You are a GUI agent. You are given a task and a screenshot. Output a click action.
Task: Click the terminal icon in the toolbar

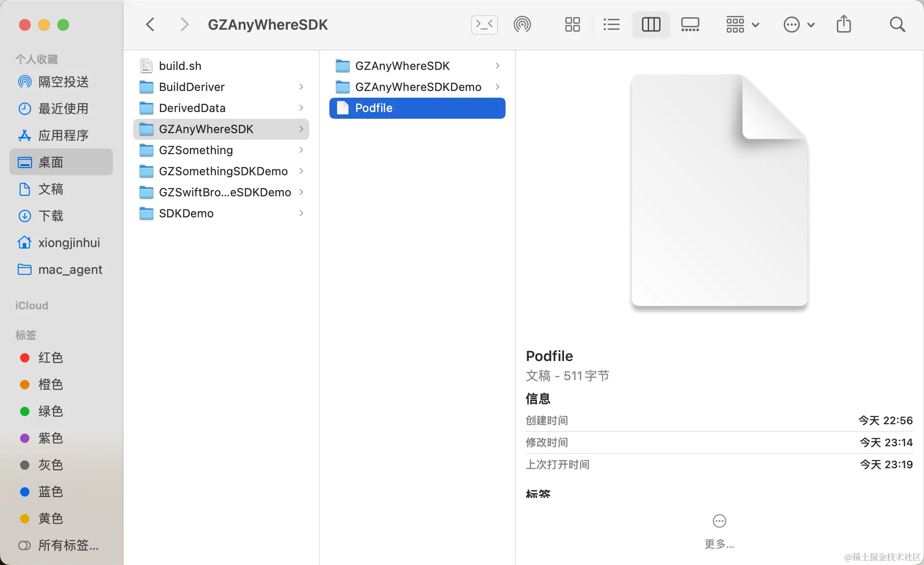[x=484, y=24]
